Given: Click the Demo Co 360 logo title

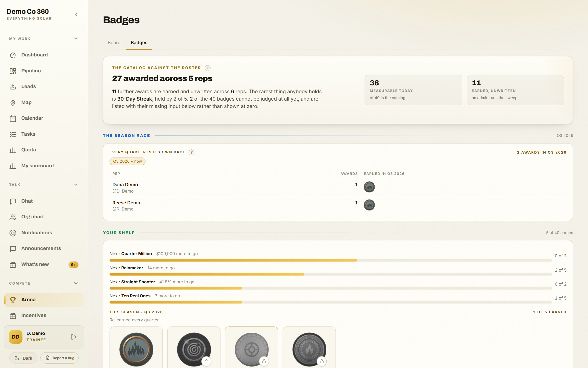Looking at the screenshot, I should pyautogui.click(x=28, y=12).
